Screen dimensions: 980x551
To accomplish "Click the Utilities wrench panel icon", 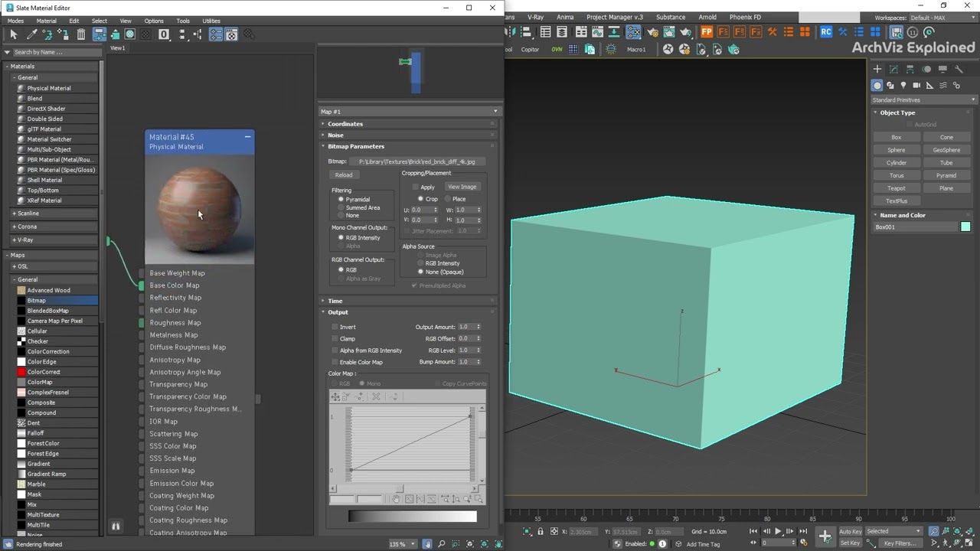I will (959, 69).
